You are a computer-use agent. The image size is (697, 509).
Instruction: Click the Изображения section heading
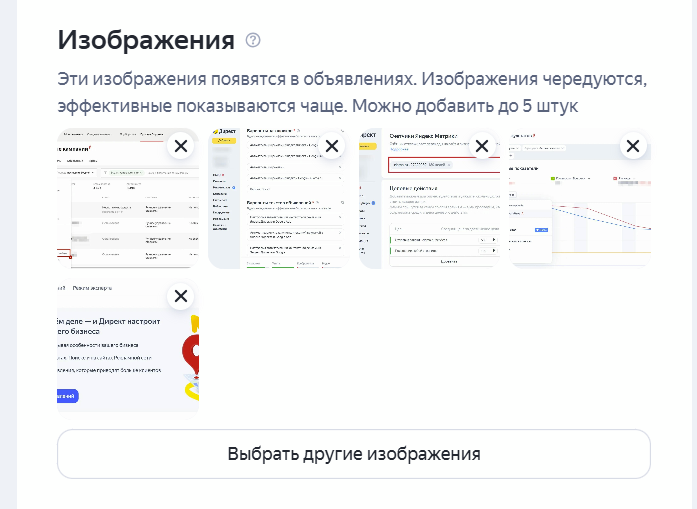[x=146, y=40]
